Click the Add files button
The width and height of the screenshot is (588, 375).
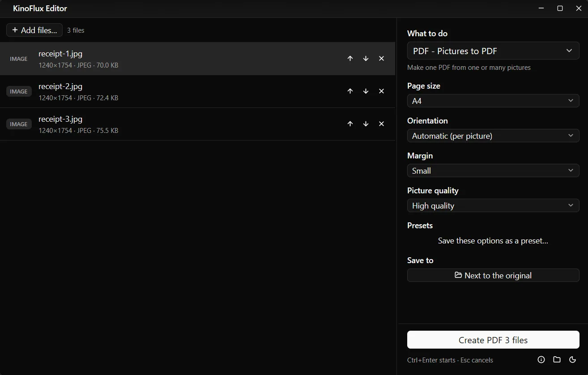click(34, 30)
